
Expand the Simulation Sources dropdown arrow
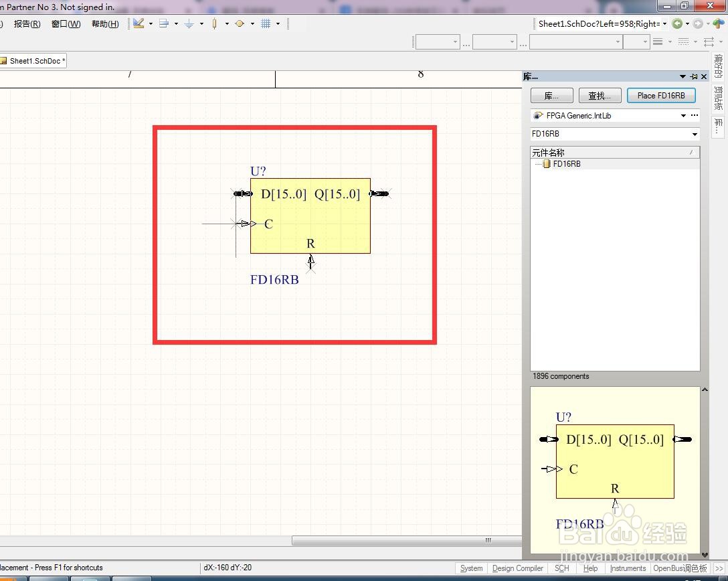[x=252, y=23]
